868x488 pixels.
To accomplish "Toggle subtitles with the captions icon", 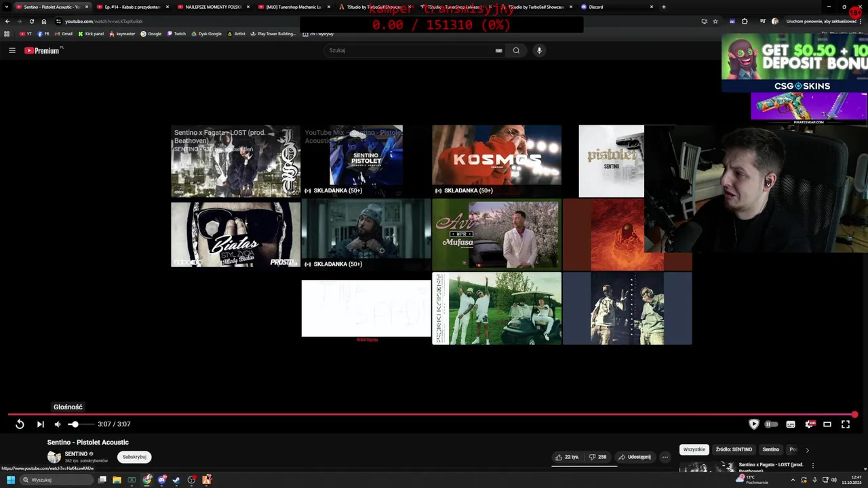I will click(791, 424).
